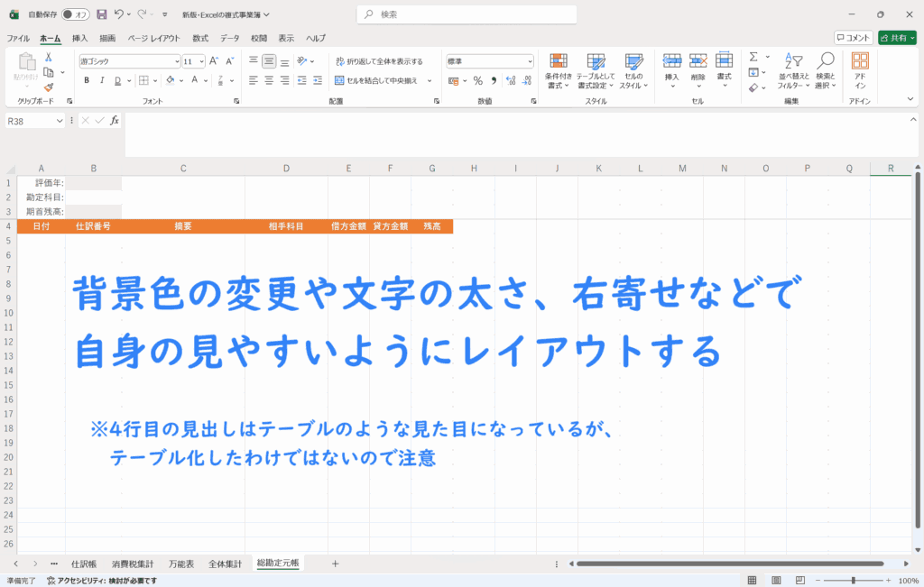Toggle 折り返して全体を表示する wrap text

379,61
